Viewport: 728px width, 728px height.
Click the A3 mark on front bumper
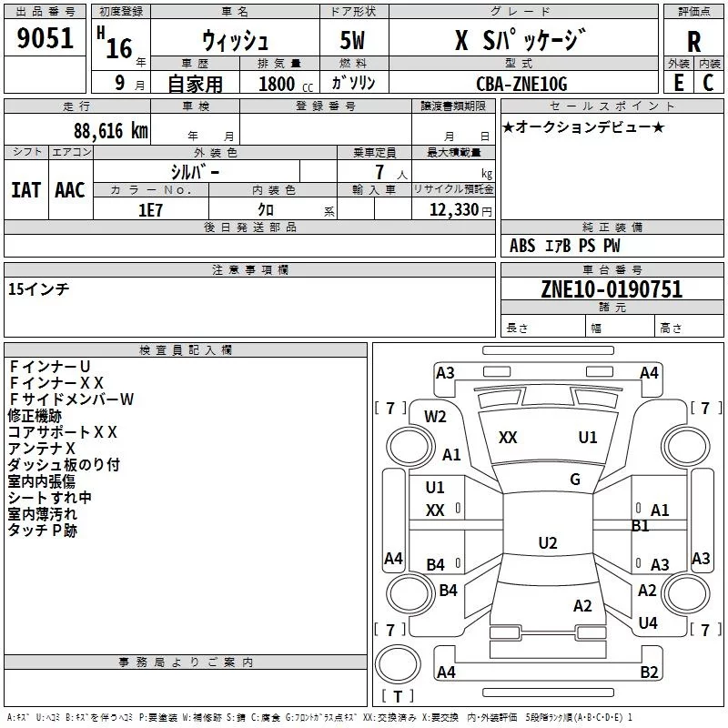click(445, 373)
